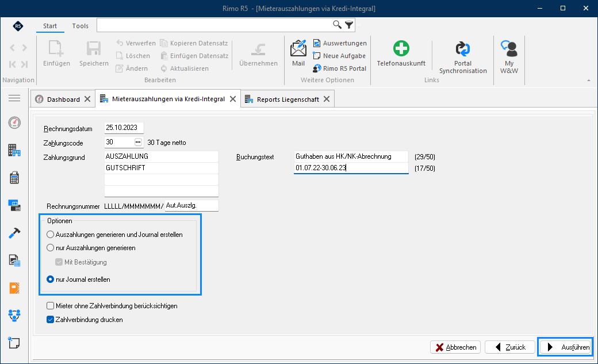Open the hamburger sidebar menu
Image resolution: width=598 pixels, height=364 pixels.
coord(14,98)
